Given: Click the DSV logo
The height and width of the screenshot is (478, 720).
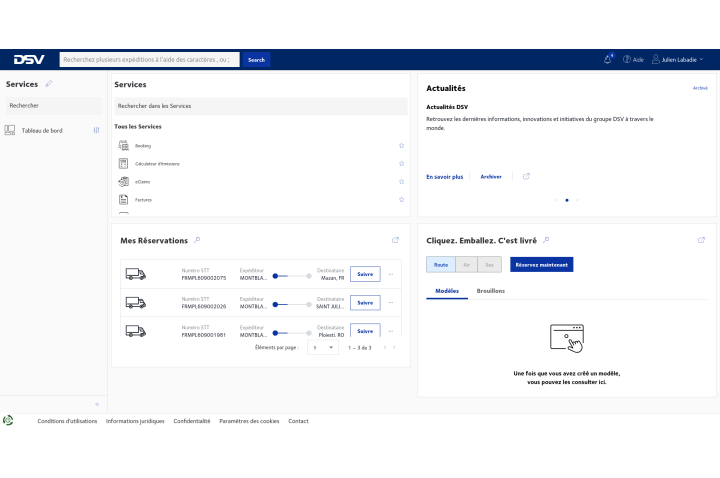Looking at the screenshot, I should pos(29,60).
